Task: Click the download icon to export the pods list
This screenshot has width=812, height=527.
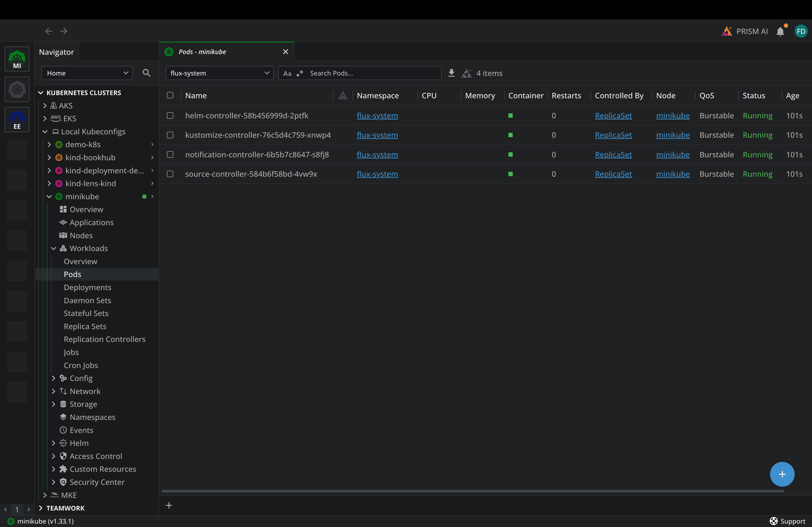Action: coord(451,73)
